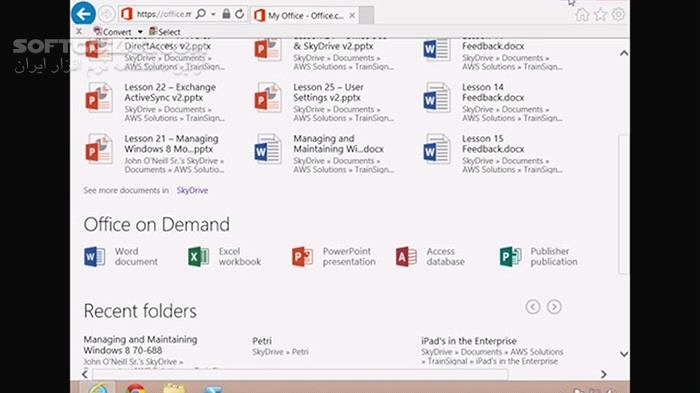Click Lesson 14 Feedback.docx title
This screenshot has height=393, width=700.
493,92
